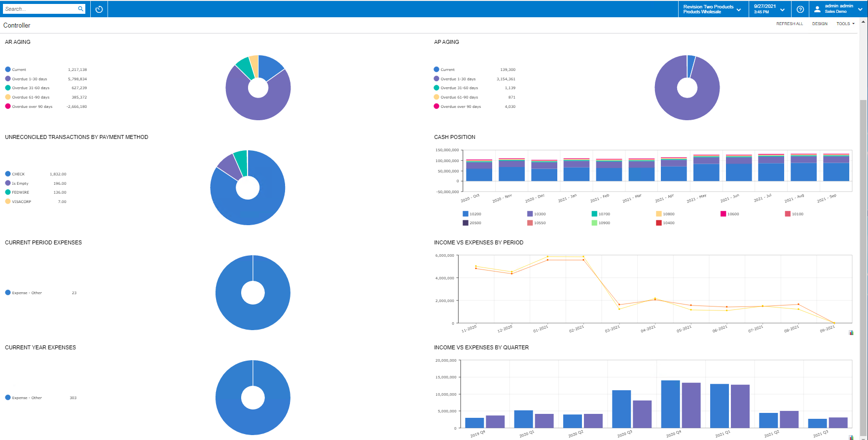This screenshot has width=868, height=440.
Task: Click the 10900 account color swatch
Action: [x=594, y=223]
